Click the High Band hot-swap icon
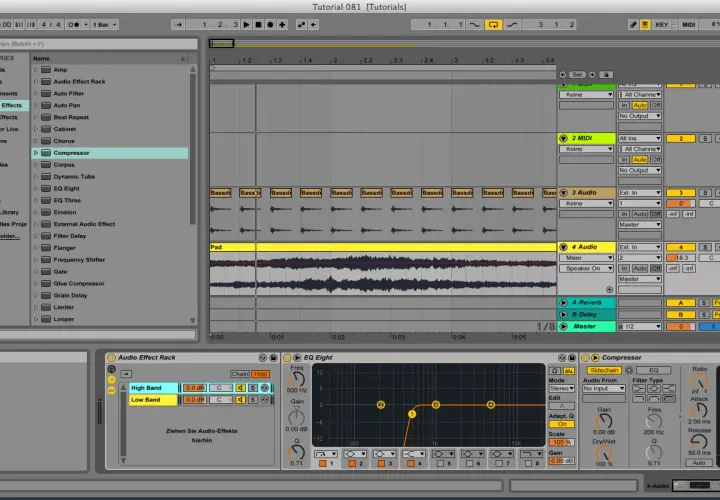Screen dimensions: 720x500 coord(264,388)
